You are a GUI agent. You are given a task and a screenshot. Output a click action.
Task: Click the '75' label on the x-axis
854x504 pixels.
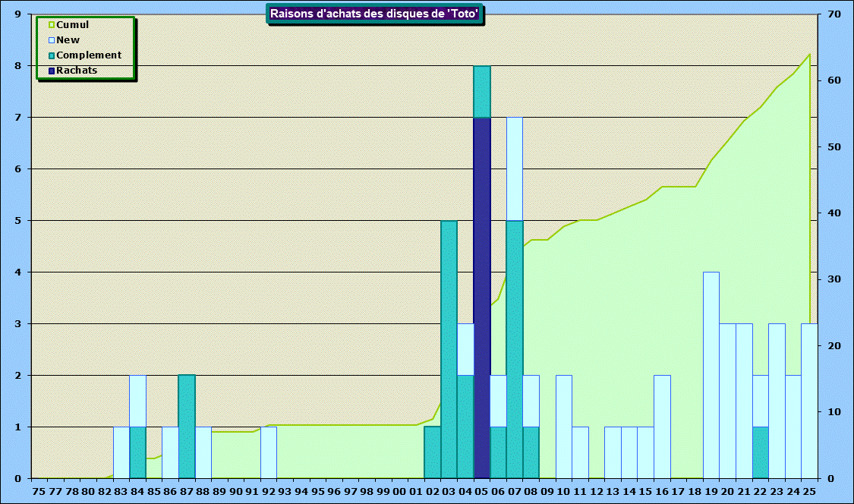(39, 492)
